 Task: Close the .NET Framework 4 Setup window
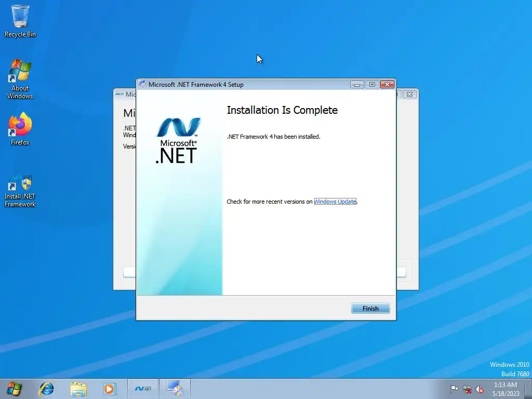pos(387,85)
